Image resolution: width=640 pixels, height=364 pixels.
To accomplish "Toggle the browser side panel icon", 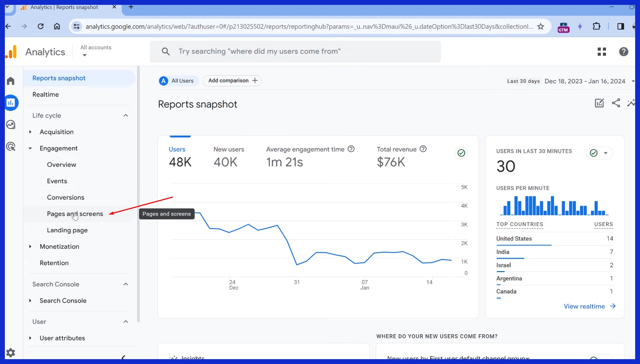I will point(621,26).
